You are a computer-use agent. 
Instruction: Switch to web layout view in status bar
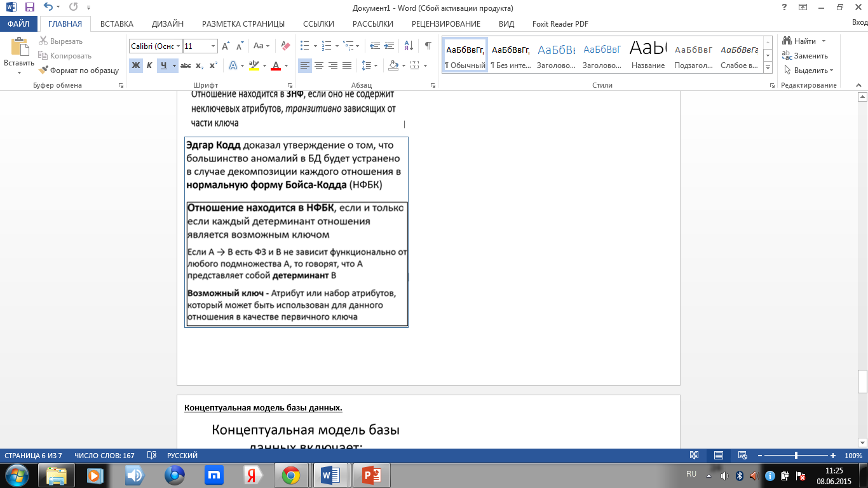(x=742, y=456)
